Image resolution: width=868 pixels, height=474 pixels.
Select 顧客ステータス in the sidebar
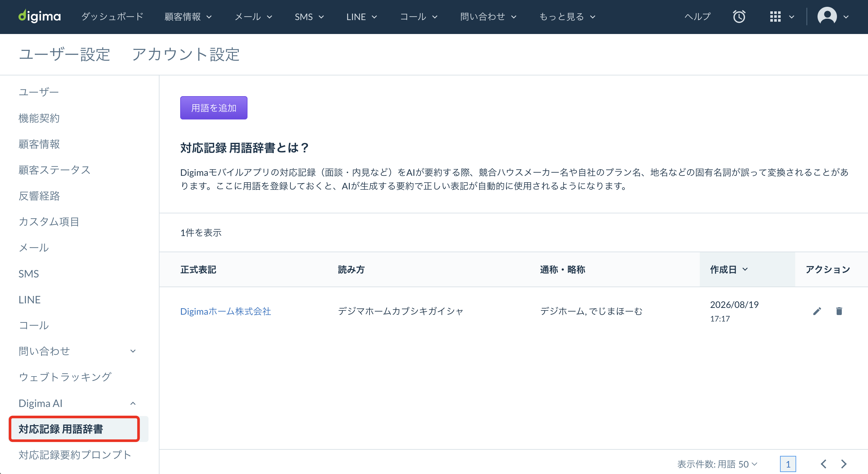point(55,170)
